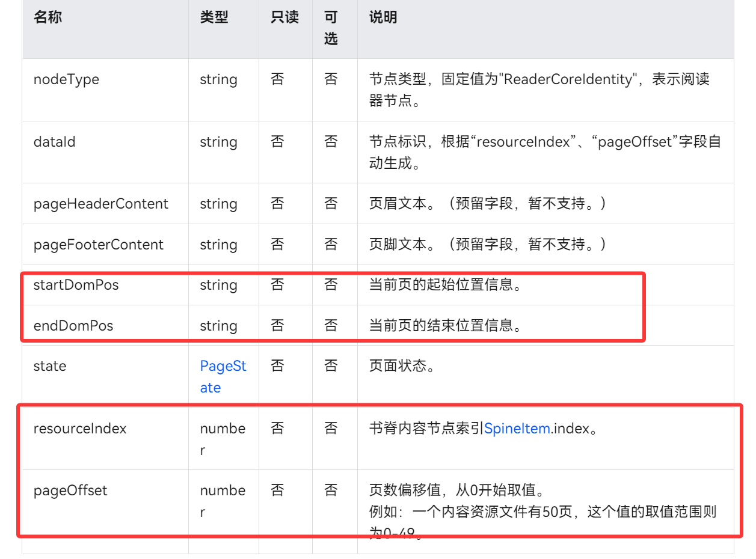The image size is (756, 559).
Task: Click the 说明 column header
Action: point(383,17)
